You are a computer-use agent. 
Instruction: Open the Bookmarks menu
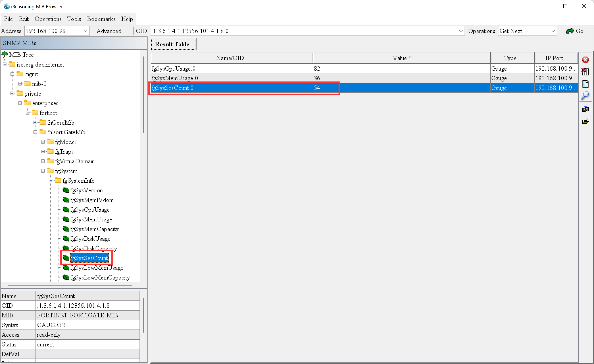[x=101, y=19]
